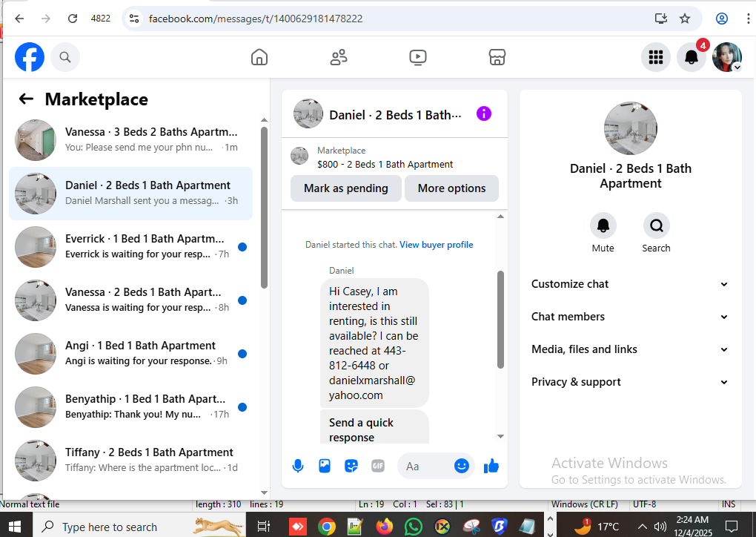
Task: Open Benyathip 1 Bed 1 Bath conversation
Action: click(x=130, y=406)
